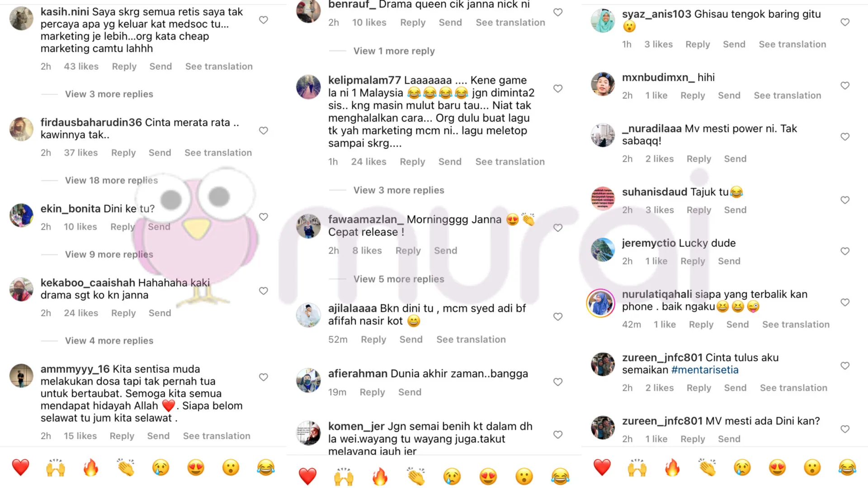Tap the surprised face emoji in left panel
868x488 pixels.
tap(231, 468)
